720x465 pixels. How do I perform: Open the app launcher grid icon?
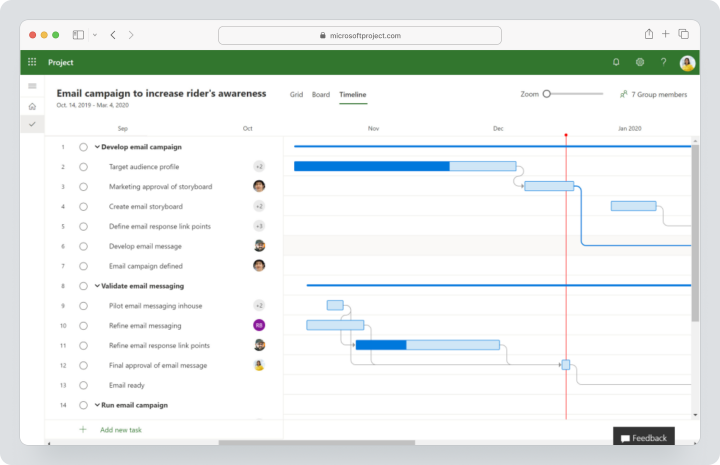pyautogui.click(x=32, y=62)
